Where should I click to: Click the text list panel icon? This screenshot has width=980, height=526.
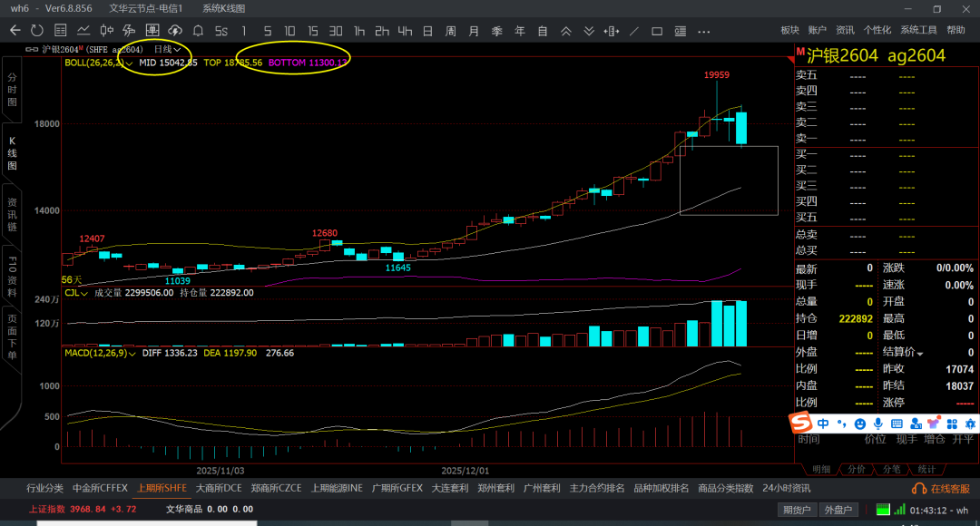pyautogui.click(x=680, y=31)
